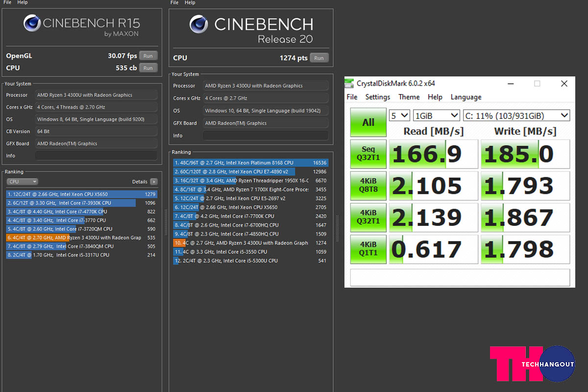Image resolution: width=588 pixels, height=392 pixels.
Task: Open Help menu in Cinebench R20
Action: coord(190,2)
